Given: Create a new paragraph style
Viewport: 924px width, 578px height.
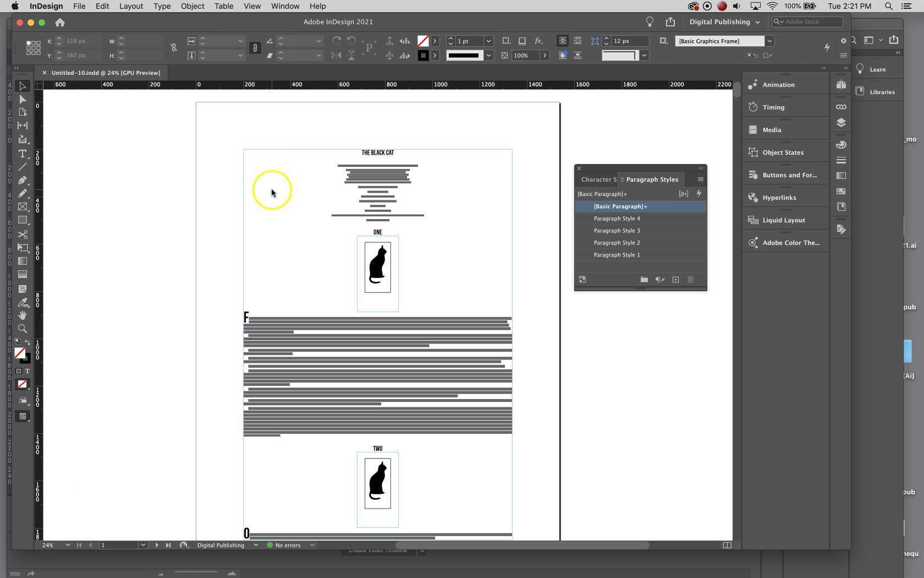Looking at the screenshot, I should coord(675,280).
